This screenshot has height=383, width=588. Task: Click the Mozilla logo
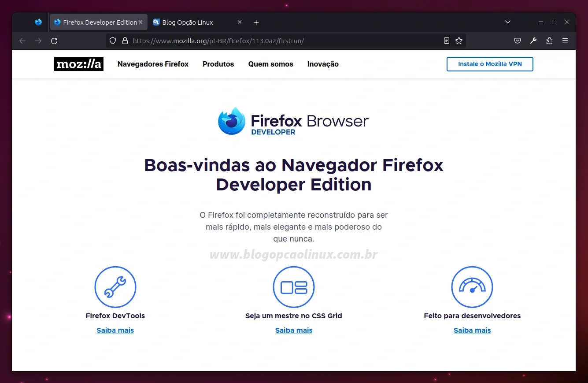pos(79,64)
